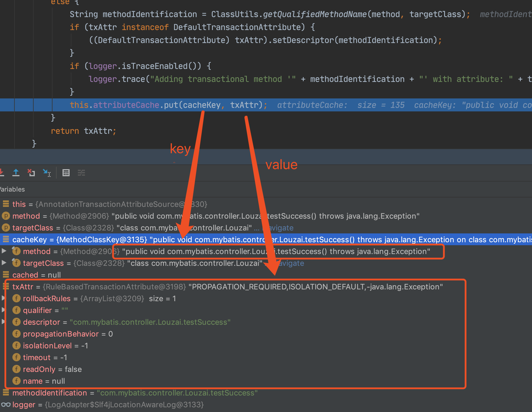Open the Variables panel tab
Screen dimensions: 532x412
(x=12, y=189)
